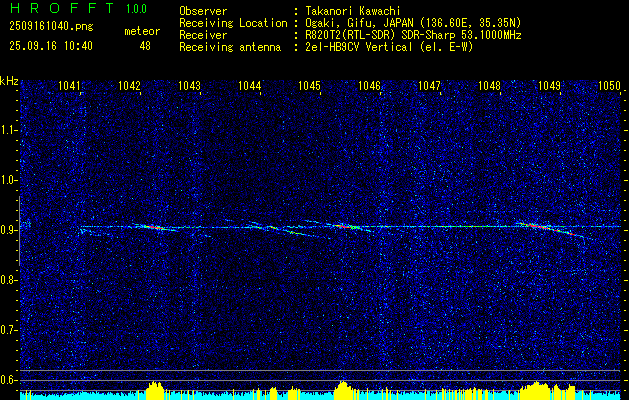This screenshot has width=629, height=400.
Task: Select the 1046 time axis label
Action: [x=369, y=86]
